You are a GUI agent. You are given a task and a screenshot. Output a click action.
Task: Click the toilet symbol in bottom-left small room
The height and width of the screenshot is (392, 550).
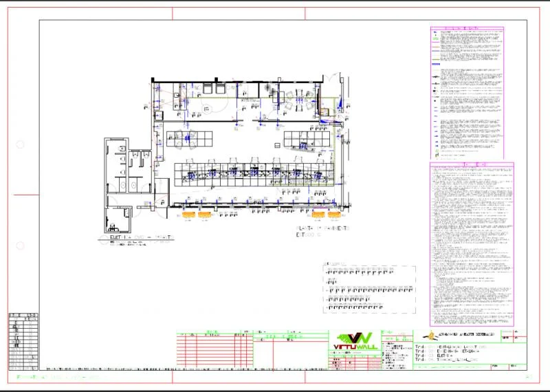[113, 227]
